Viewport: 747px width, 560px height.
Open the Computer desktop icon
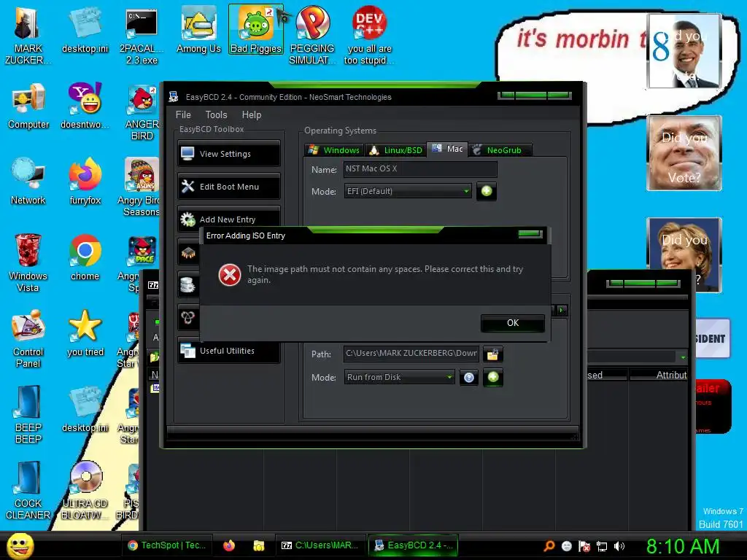coord(28,106)
